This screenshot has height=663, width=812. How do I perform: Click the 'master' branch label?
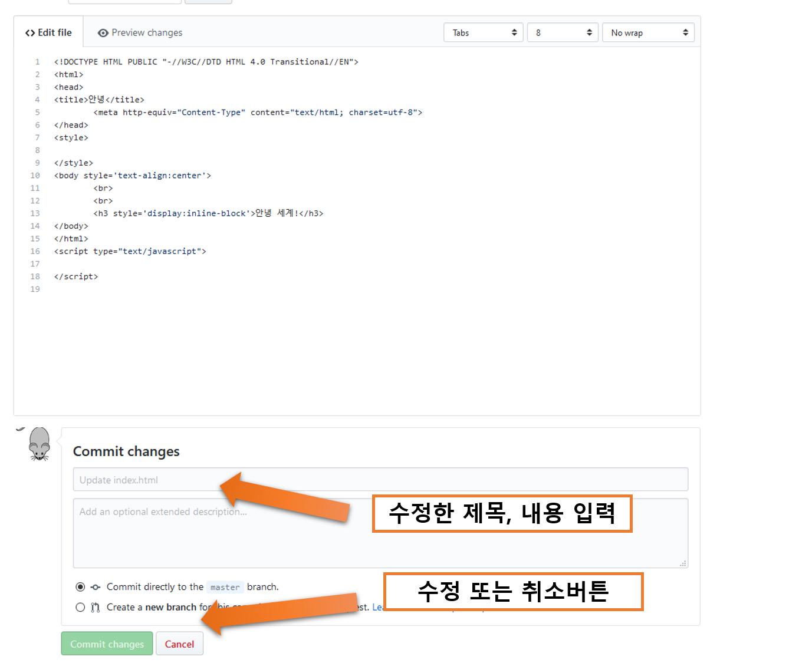[225, 587]
